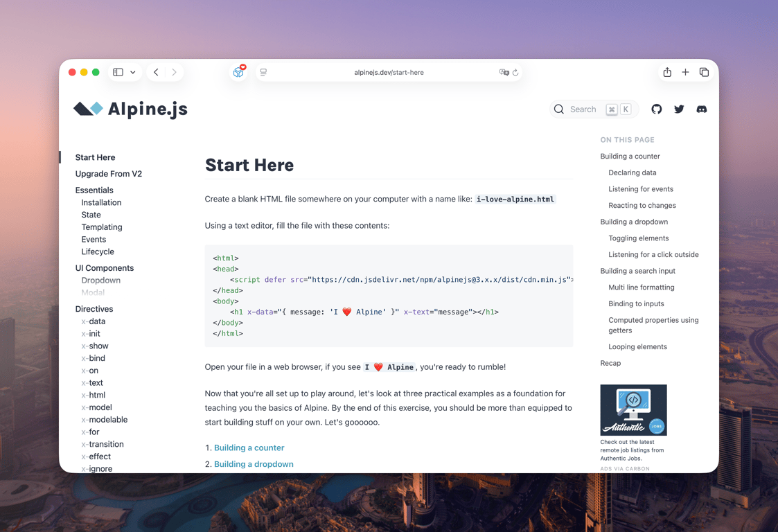Viewport: 778px width, 532px height.
Task: Open a new tab with the plus icon
Action: [685, 73]
